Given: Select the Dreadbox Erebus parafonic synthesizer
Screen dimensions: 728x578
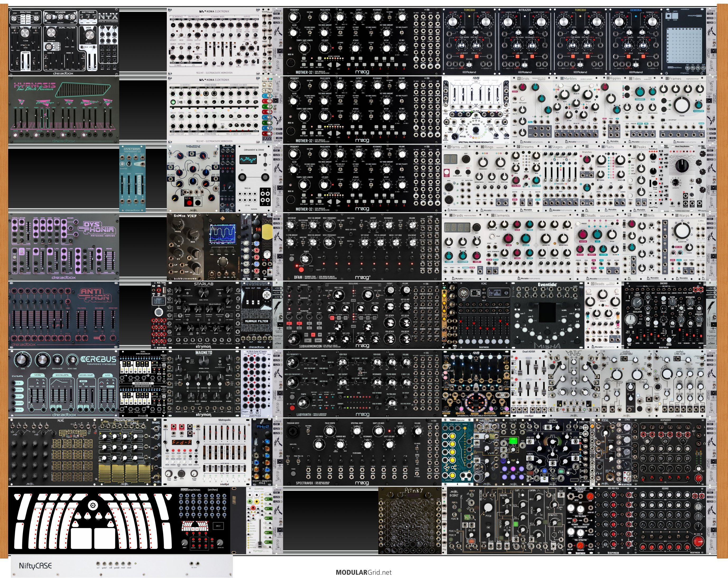Looking at the screenshot, I should 64,384.
